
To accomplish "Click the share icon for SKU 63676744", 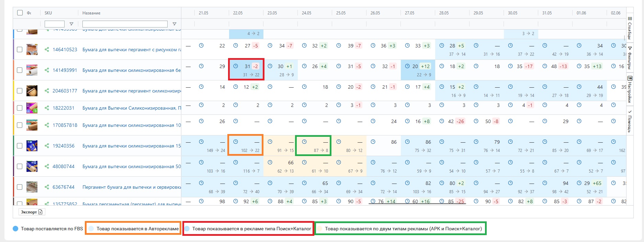I will (47, 187).
